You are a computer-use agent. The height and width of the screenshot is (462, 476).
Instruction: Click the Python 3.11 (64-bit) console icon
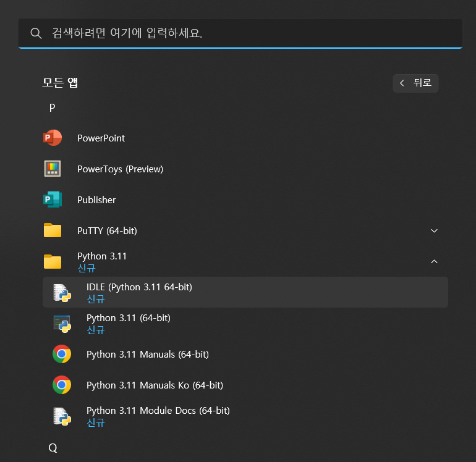point(62,324)
